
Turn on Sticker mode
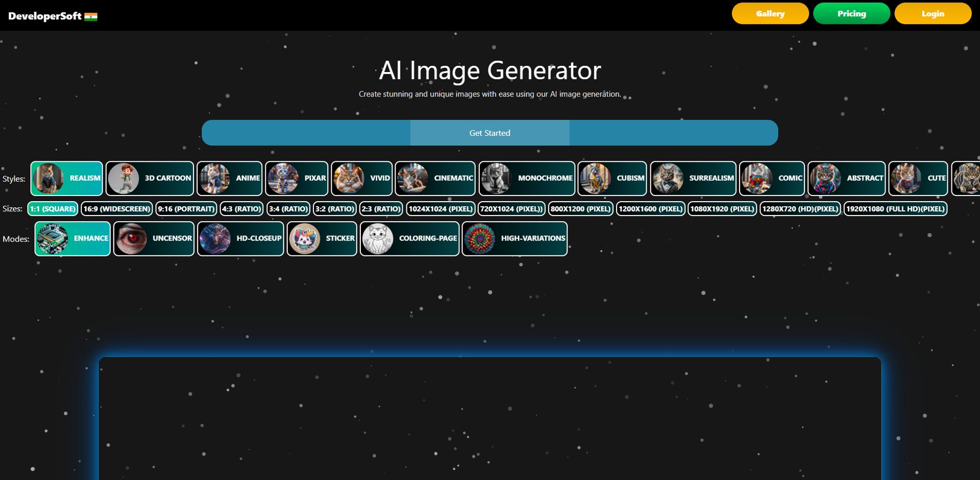[x=322, y=238]
